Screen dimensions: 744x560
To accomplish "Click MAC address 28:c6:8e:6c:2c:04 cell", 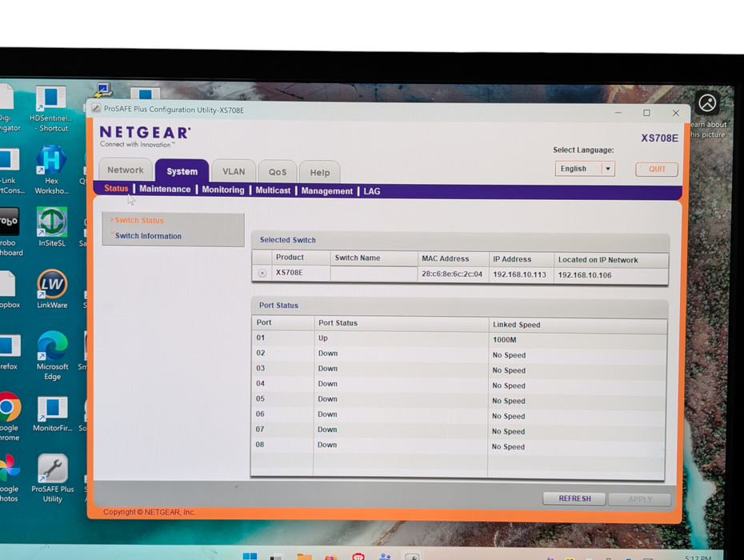I will tap(452, 274).
